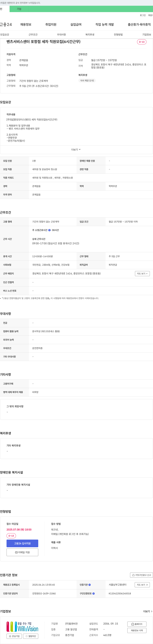Open 더보기 for 기업정보
This screenshot has width=153, height=644.
tap(148, 611)
